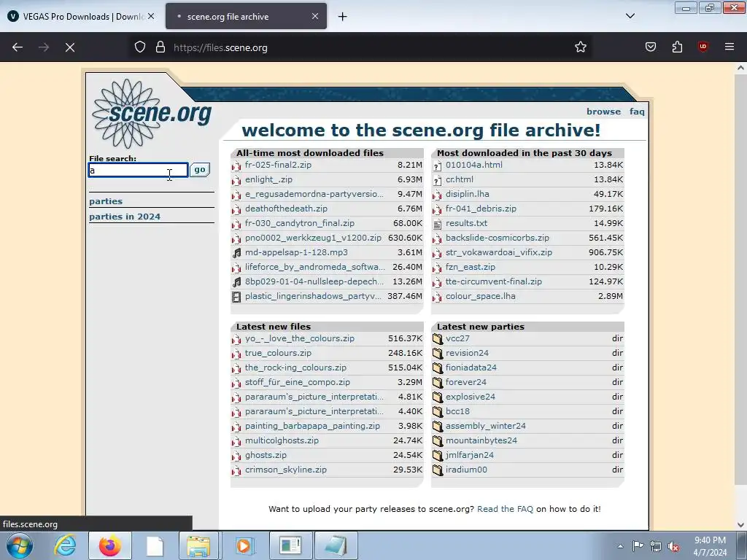Open the browse link
Viewport: 747px width, 560px height.
603,112
